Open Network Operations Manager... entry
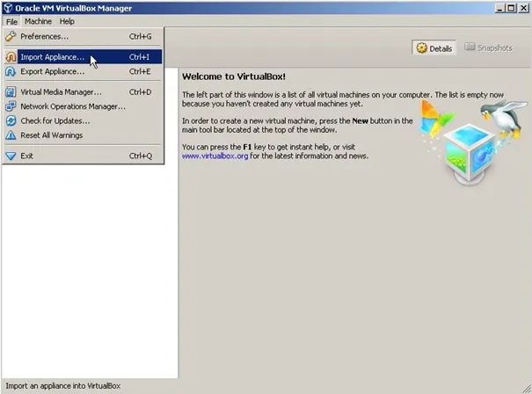 pos(84,106)
